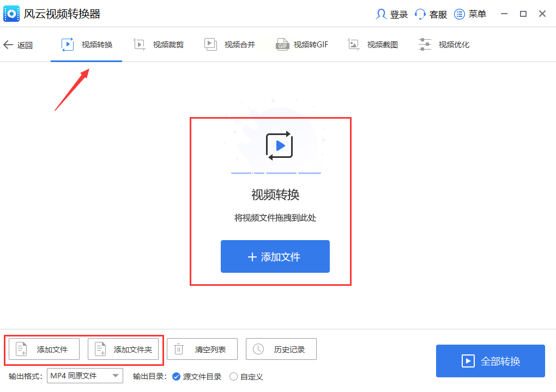Click the center video conversion loop icon
This screenshot has height=392, width=556.
coord(280,145)
